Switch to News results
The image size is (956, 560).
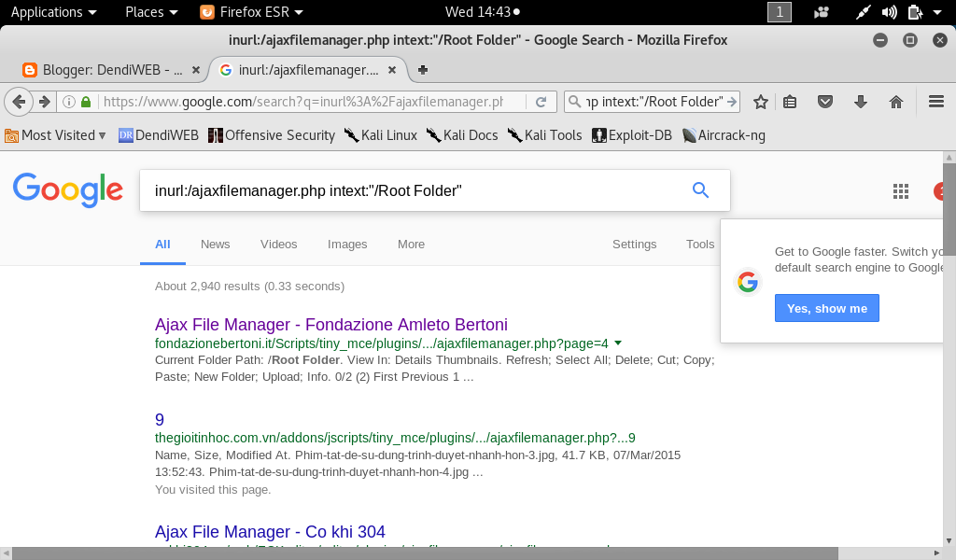(x=216, y=245)
